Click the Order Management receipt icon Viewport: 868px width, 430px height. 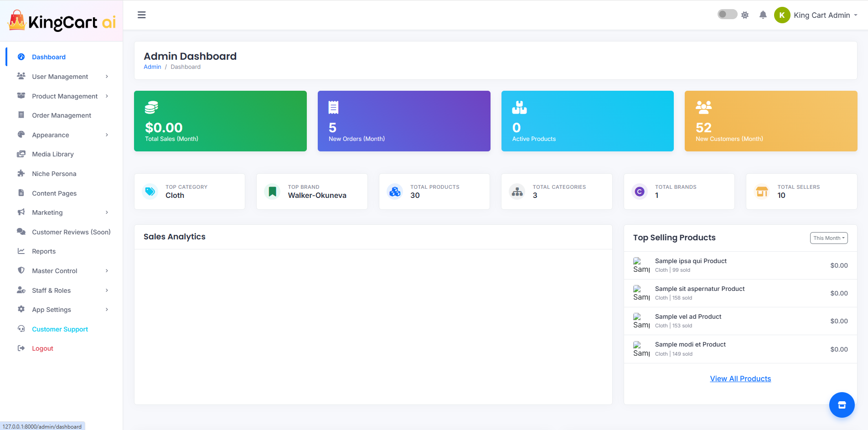pyautogui.click(x=21, y=115)
